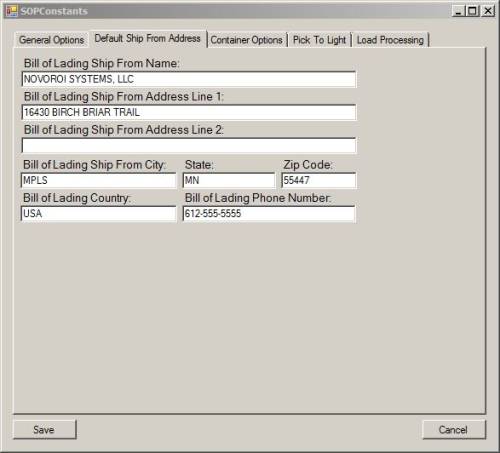Maximize the SOPConstants window
This screenshot has height=453, width=500.
tap(472, 11)
